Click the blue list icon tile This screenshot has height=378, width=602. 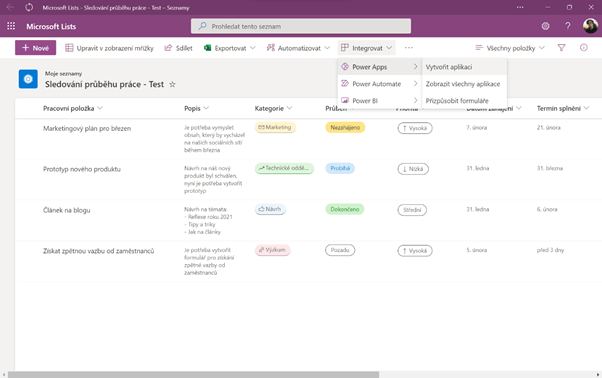(x=28, y=79)
